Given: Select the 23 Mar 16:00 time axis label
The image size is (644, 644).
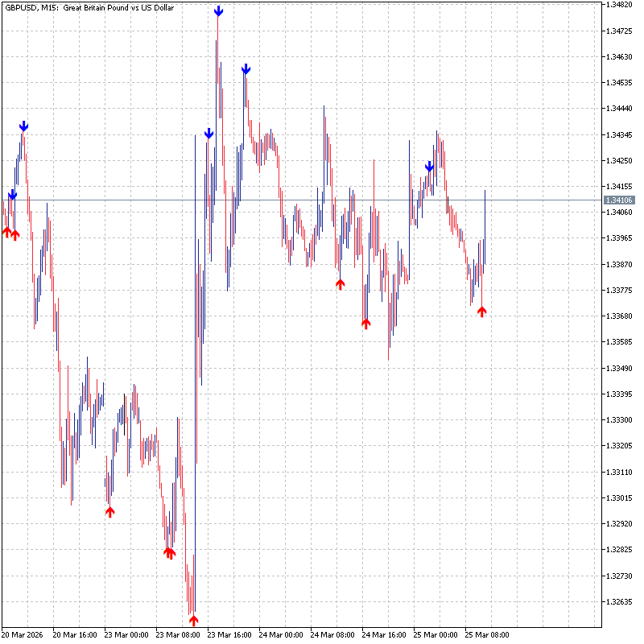Looking at the screenshot, I should coord(230,634).
